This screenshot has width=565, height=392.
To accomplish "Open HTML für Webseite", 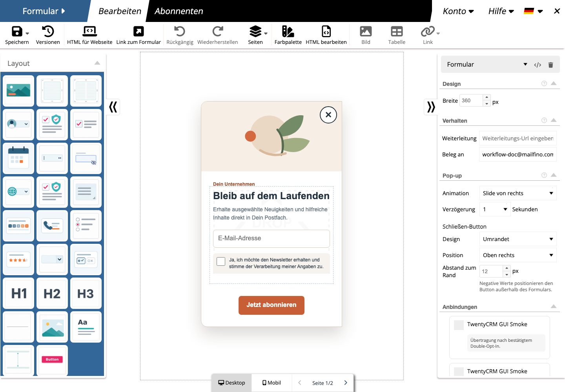I will click(x=89, y=35).
